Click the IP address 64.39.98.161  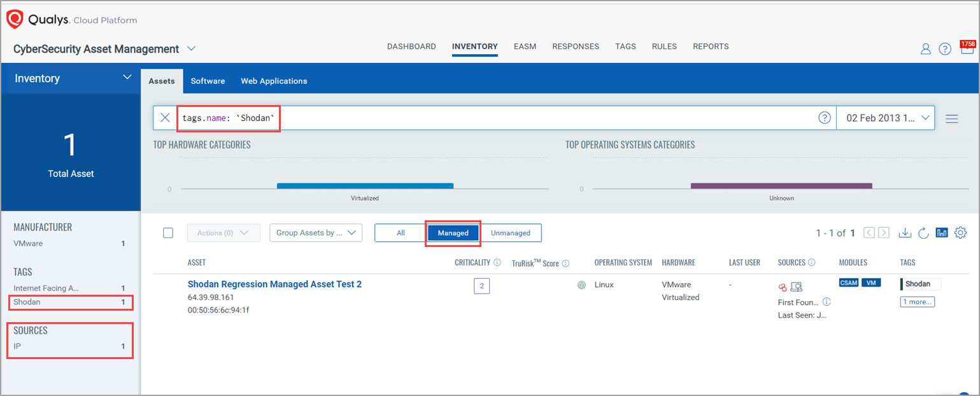pos(211,297)
